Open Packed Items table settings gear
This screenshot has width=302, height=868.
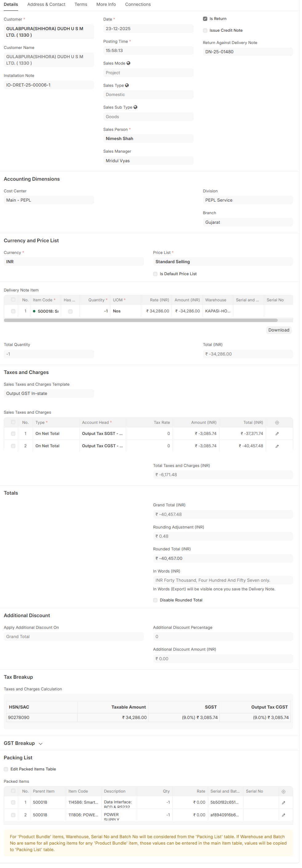[x=283, y=791]
